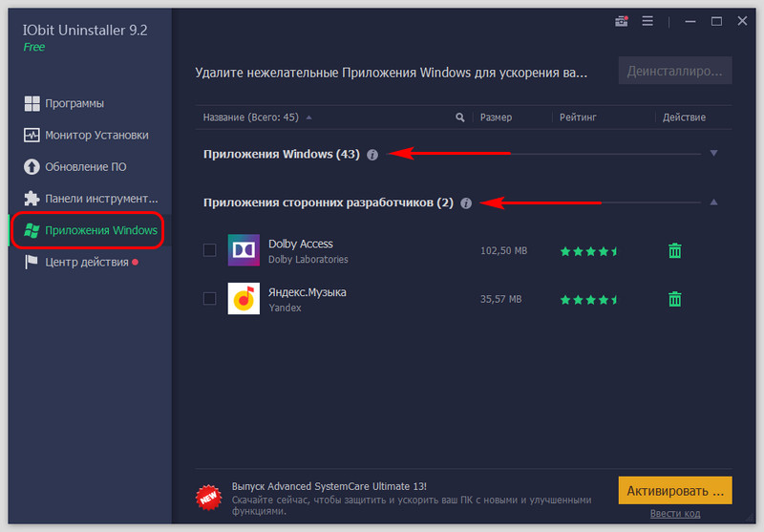Click the Выпуск Advanced SystemCare Ultimate 13 headline

coord(329,486)
